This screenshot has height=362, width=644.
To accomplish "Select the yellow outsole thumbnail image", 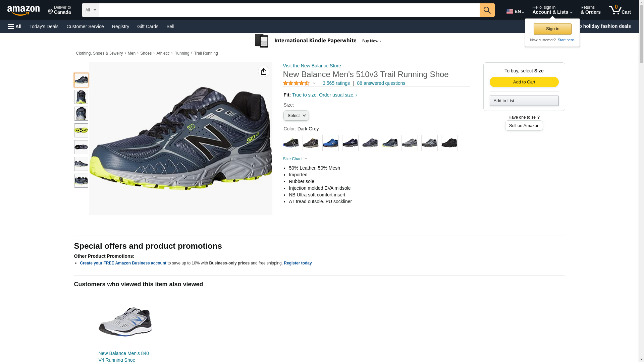I will point(81,130).
